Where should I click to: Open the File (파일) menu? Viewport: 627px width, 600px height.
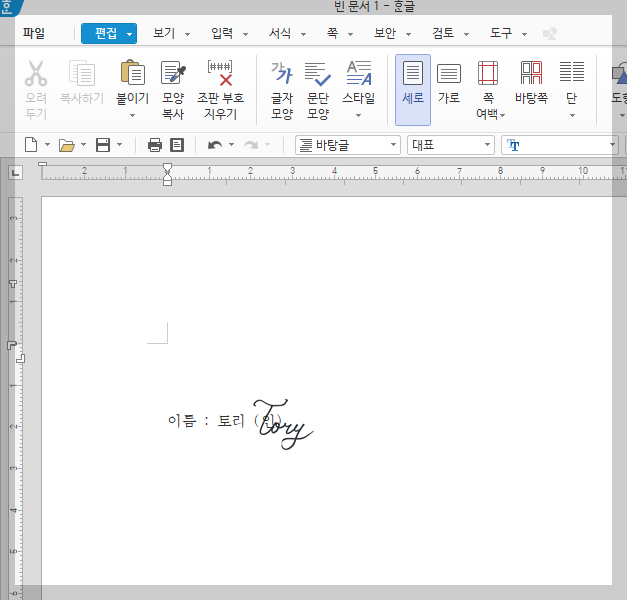tap(34, 33)
